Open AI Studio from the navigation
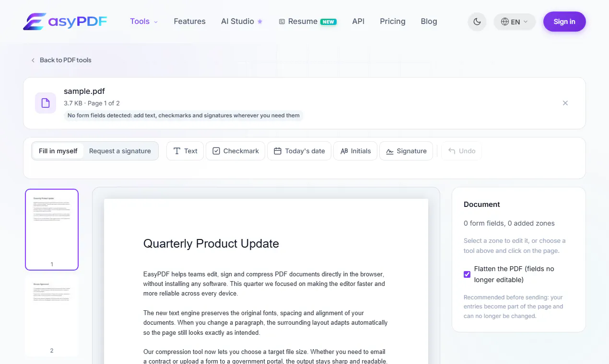Image resolution: width=609 pixels, height=364 pixels. [242, 22]
